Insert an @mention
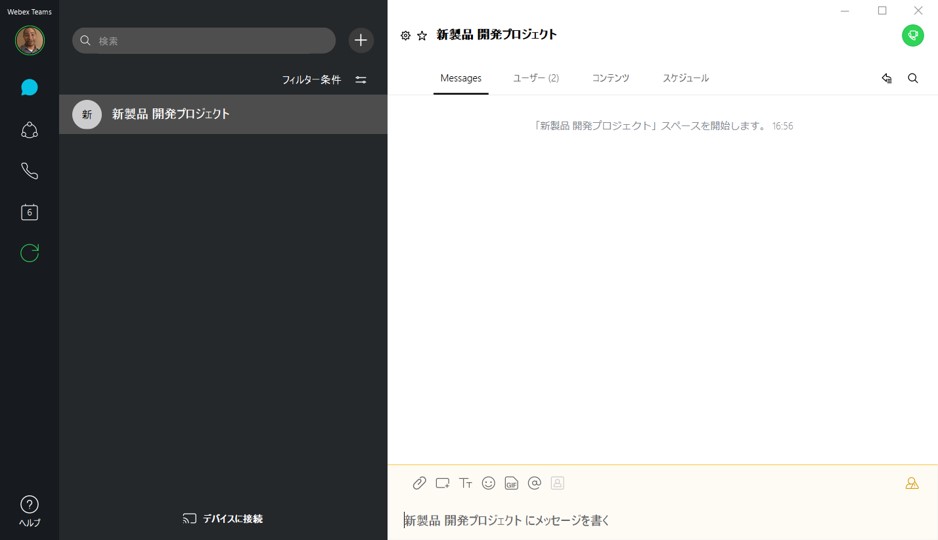This screenshot has width=938, height=540. point(534,483)
